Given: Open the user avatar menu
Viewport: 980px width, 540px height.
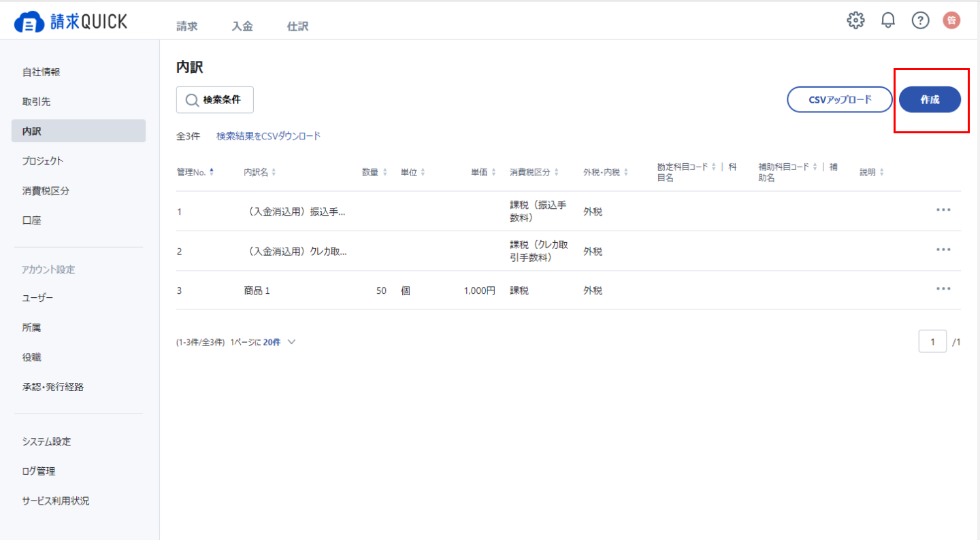Looking at the screenshot, I should pos(951,20).
